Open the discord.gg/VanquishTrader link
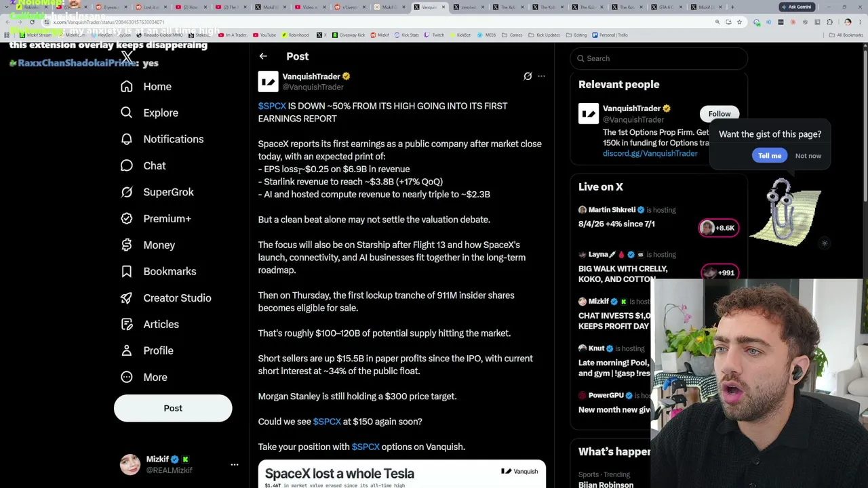Viewport: 868px width, 488px height. tap(650, 154)
